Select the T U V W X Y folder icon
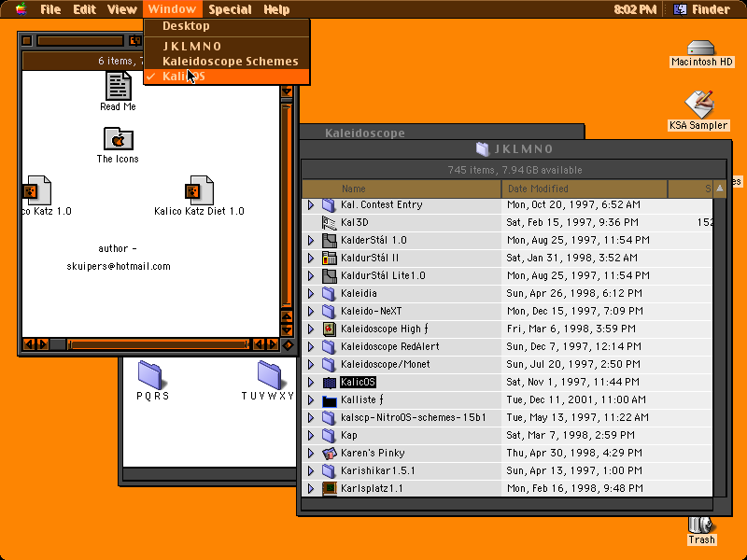 [x=270, y=375]
